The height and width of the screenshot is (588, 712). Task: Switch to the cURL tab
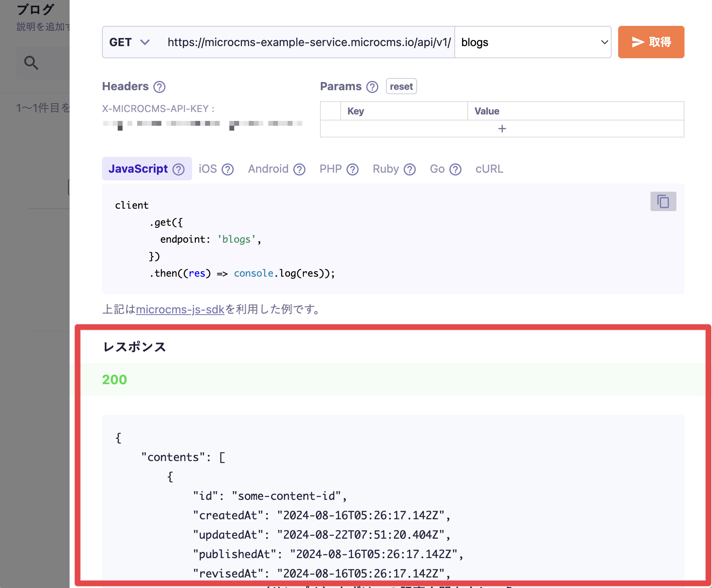489,169
